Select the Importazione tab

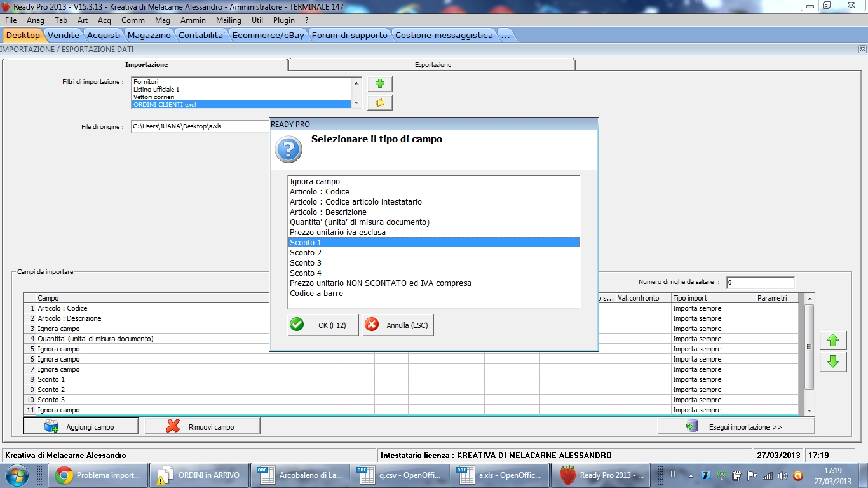coord(146,64)
